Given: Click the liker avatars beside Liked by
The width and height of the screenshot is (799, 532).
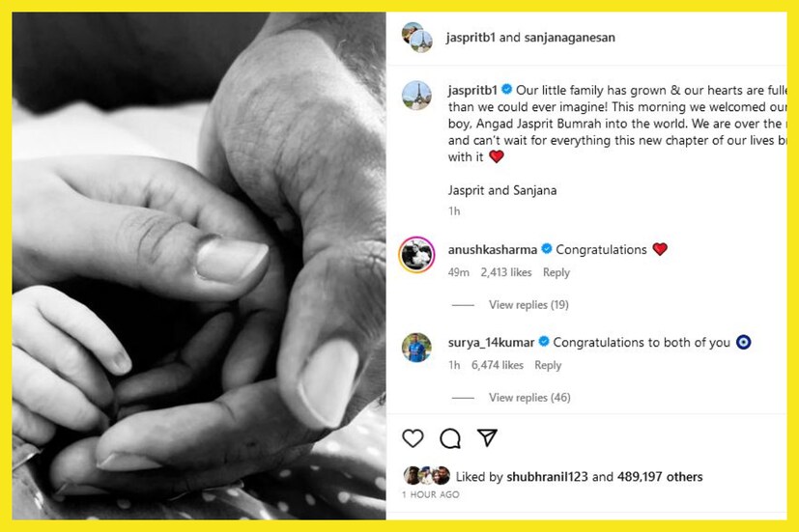Looking at the screenshot, I should coord(427,476).
